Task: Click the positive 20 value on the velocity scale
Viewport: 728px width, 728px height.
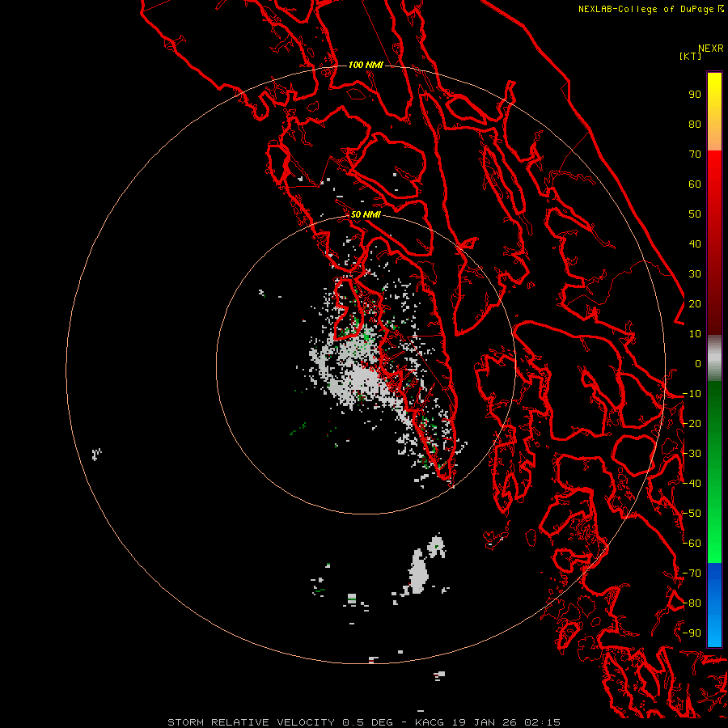Action: coord(695,304)
